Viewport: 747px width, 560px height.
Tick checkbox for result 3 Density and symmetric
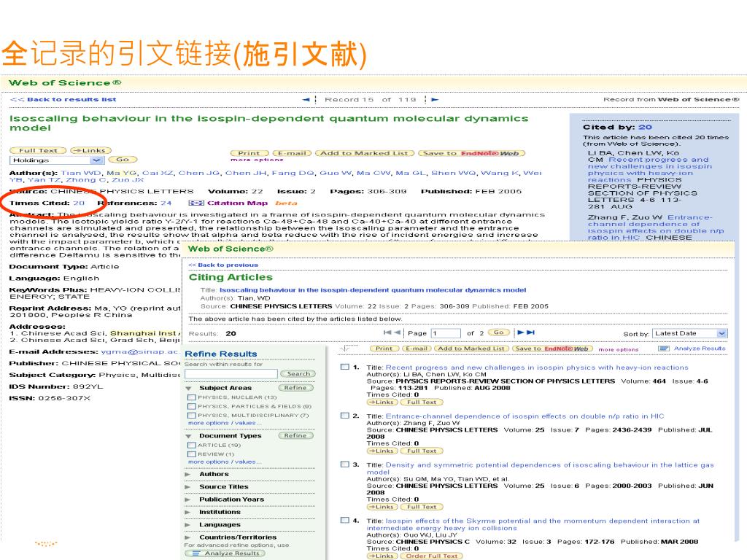(x=345, y=464)
